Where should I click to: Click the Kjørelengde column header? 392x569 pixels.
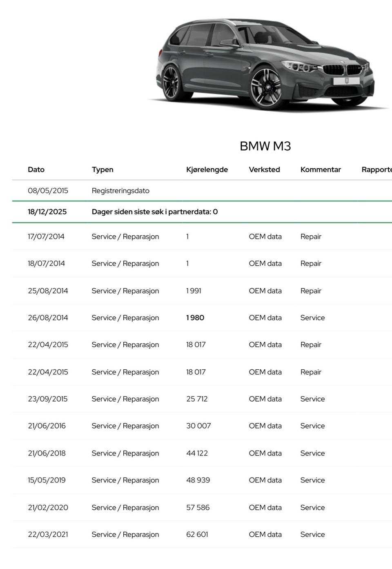click(207, 170)
